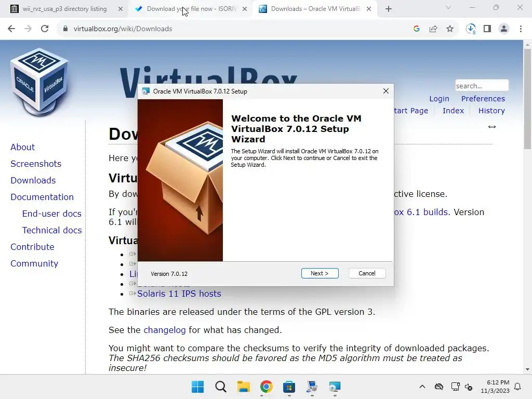Click the installer icon in taskbar
Viewport: 532px width, 399px height.
click(312, 387)
